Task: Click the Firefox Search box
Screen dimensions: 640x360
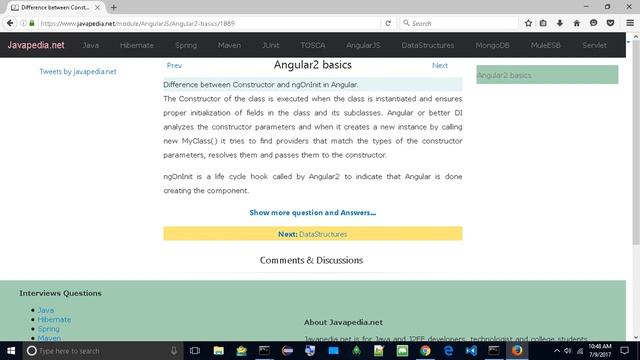Action: click(x=459, y=23)
